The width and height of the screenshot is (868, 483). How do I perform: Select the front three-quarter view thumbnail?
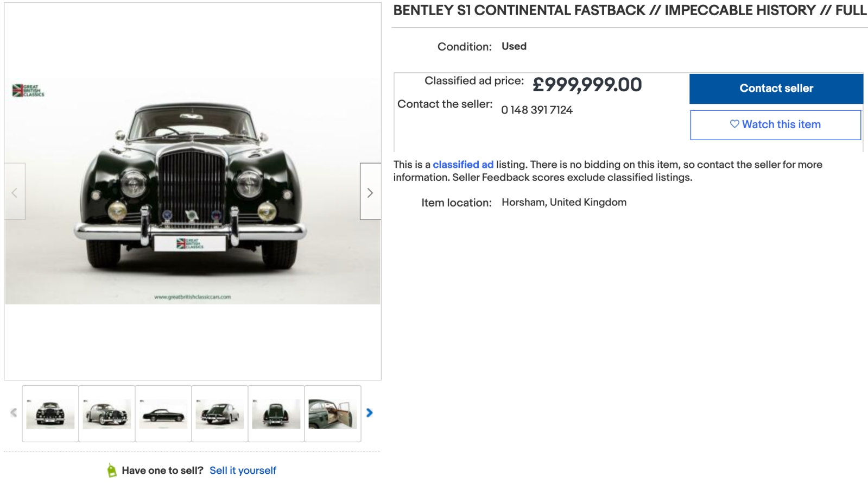coord(107,413)
